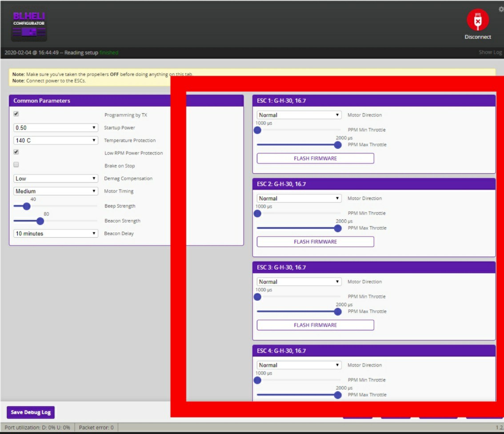Open ESC 4 Motor Direction dropdown
The image size is (504, 434).
pyautogui.click(x=299, y=365)
